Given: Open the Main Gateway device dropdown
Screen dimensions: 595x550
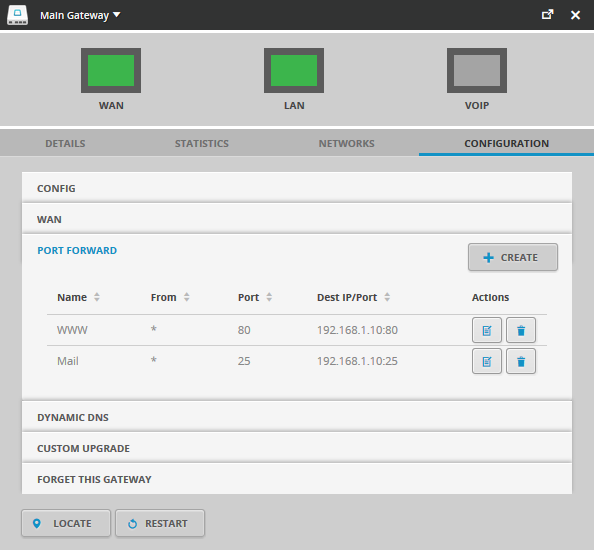Looking at the screenshot, I should click(x=80, y=15).
